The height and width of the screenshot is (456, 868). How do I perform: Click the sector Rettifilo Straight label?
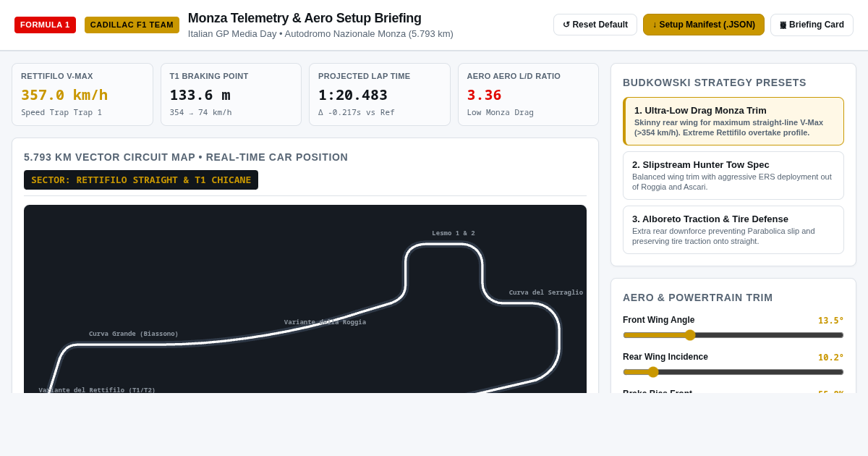141,180
